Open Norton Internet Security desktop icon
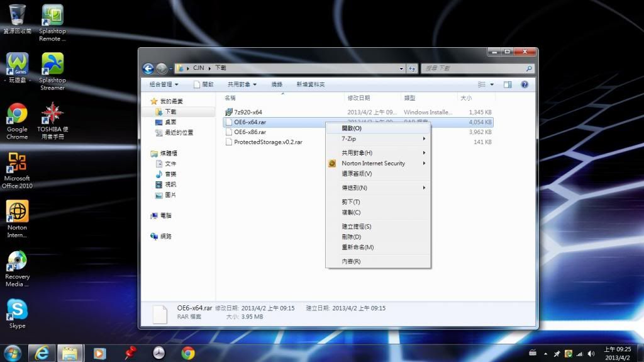 point(17,219)
